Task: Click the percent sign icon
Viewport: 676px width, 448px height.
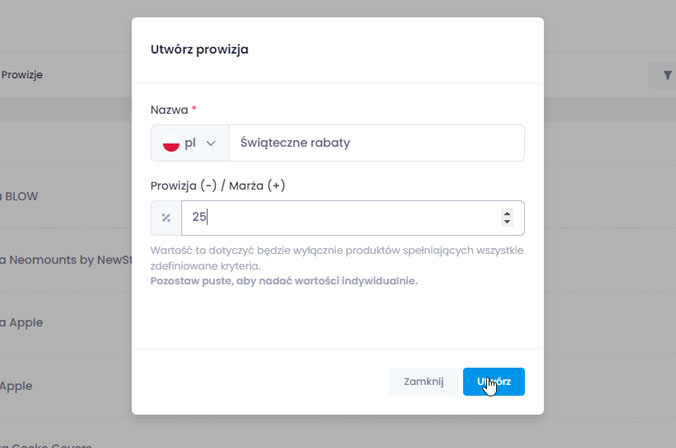Action: (166, 217)
